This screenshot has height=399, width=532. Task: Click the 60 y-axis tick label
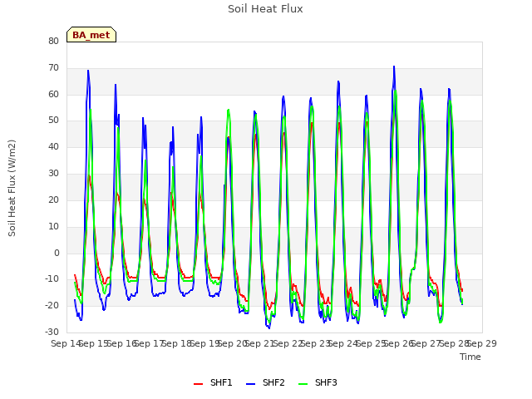[53, 94]
